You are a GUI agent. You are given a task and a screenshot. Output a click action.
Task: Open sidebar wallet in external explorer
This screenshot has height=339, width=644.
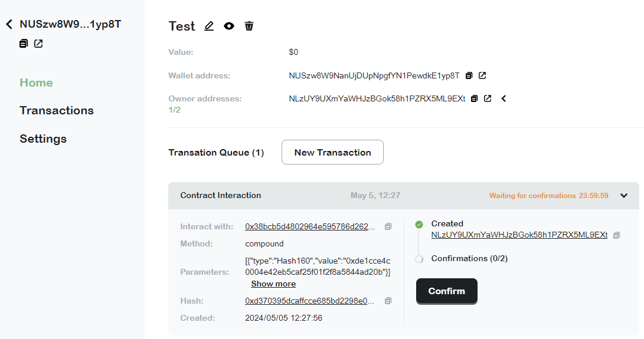[38, 44]
